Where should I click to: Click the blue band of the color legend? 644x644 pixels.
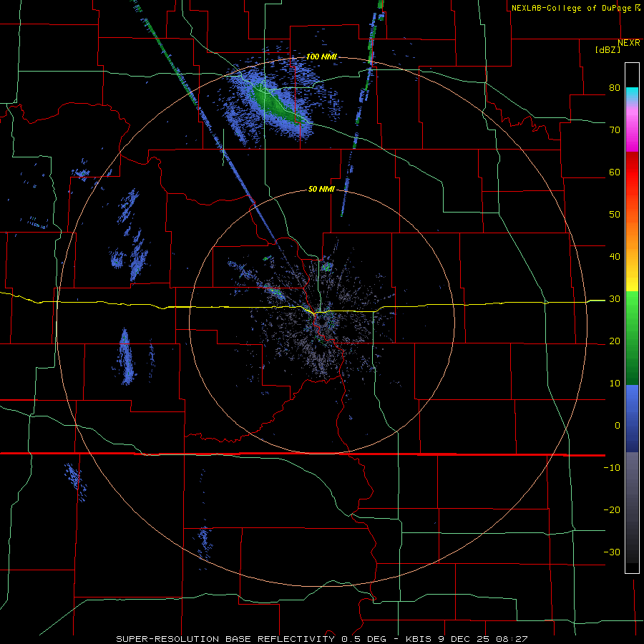click(632, 418)
